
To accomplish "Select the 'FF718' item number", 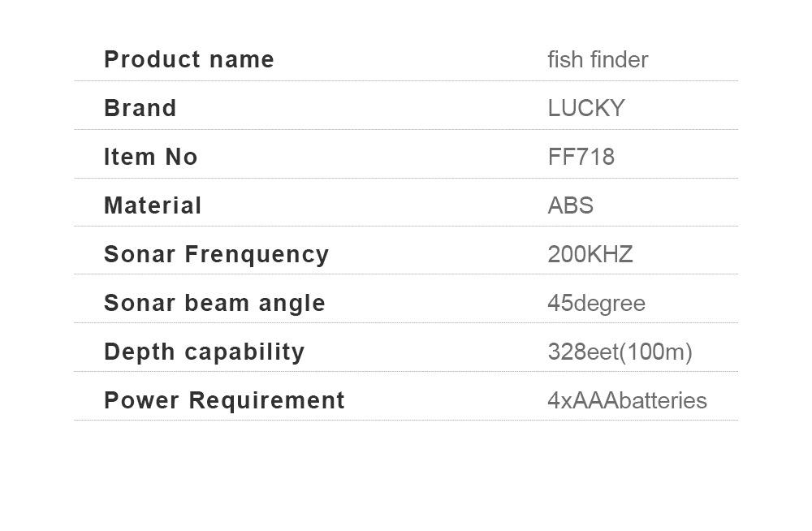I will 581,157.
